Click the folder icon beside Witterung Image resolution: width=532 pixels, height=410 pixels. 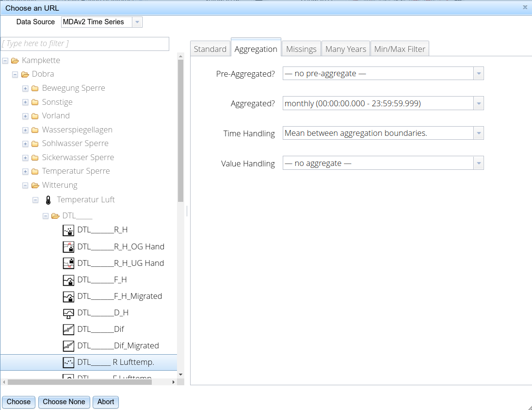35,185
